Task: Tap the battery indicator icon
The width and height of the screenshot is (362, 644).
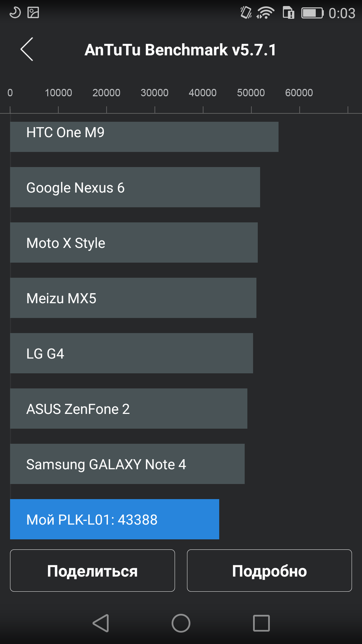Action: click(x=312, y=13)
